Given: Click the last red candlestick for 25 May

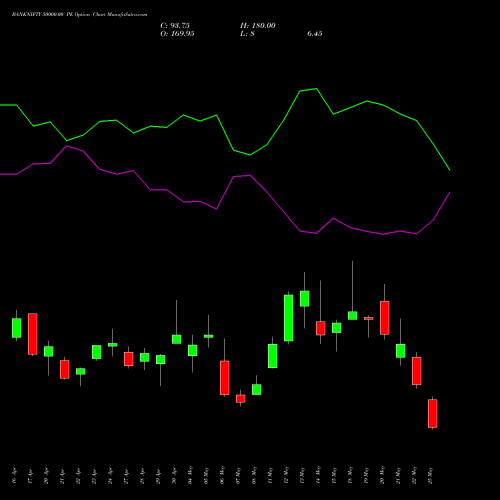Looking at the screenshot, I should pyautogui.click(x=433, y=413).
